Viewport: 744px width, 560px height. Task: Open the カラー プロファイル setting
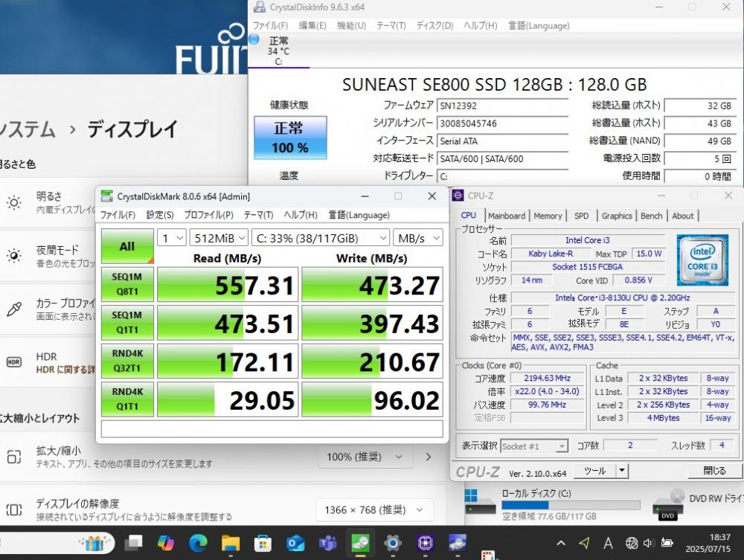(48, 309)
